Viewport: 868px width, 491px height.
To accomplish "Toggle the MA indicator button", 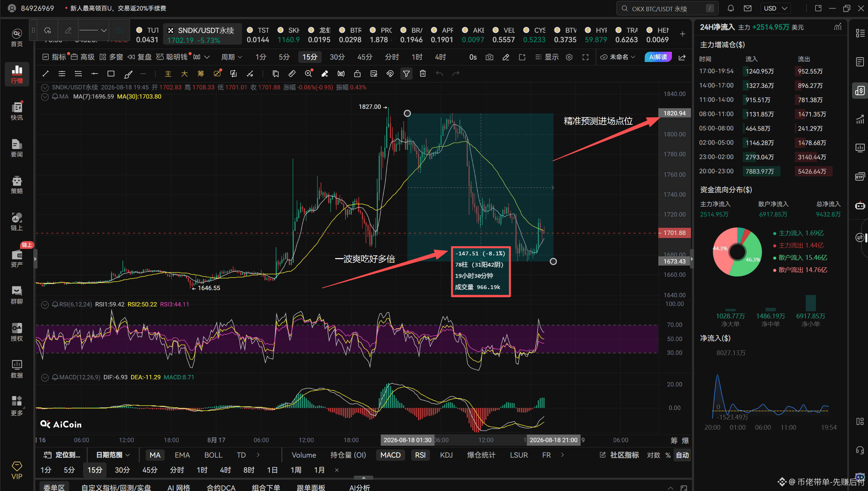I will pyautogui.click(x=155, y=455).
